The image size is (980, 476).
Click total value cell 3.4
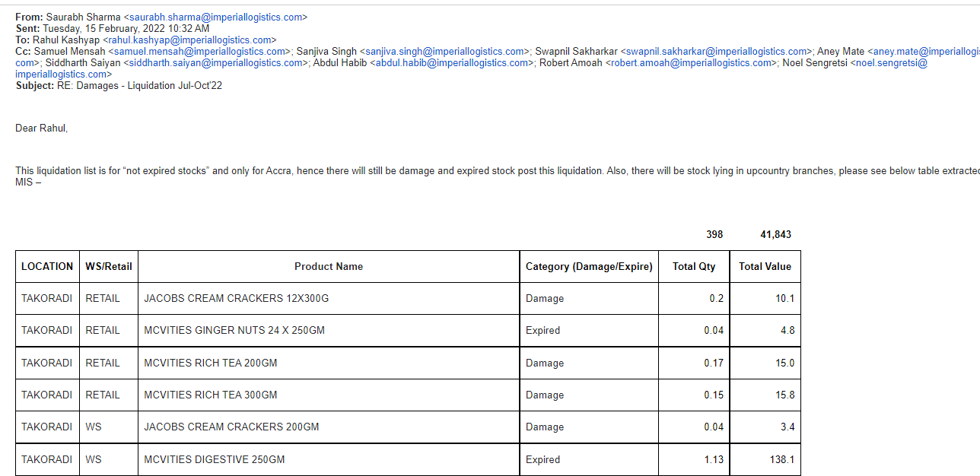(x=765, y=427)
